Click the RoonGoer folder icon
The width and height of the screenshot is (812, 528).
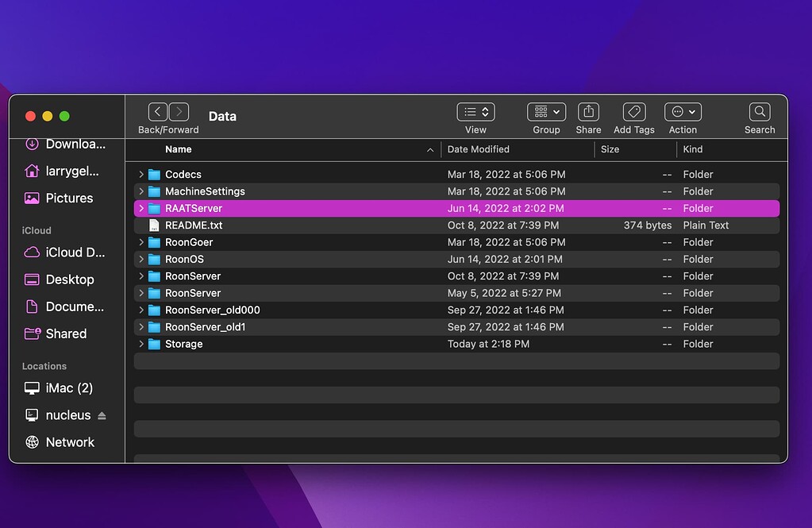(154, 242)
